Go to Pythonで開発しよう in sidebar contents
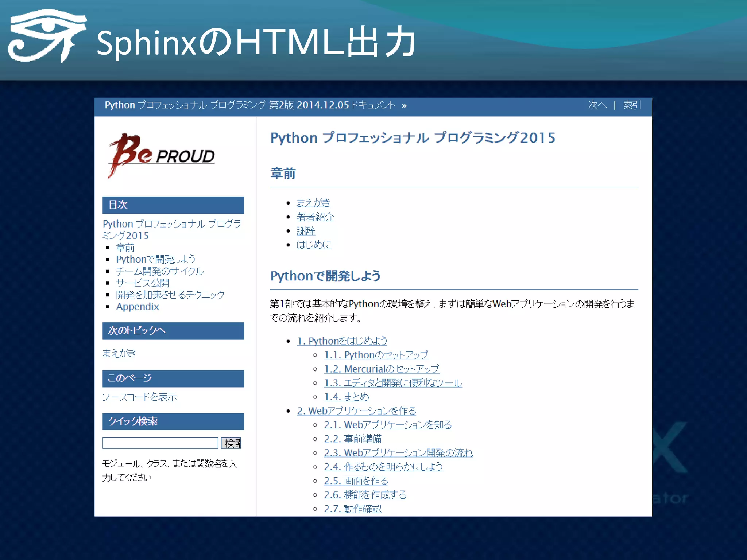Viewport: 747px width, 560px height. (156, 259)
